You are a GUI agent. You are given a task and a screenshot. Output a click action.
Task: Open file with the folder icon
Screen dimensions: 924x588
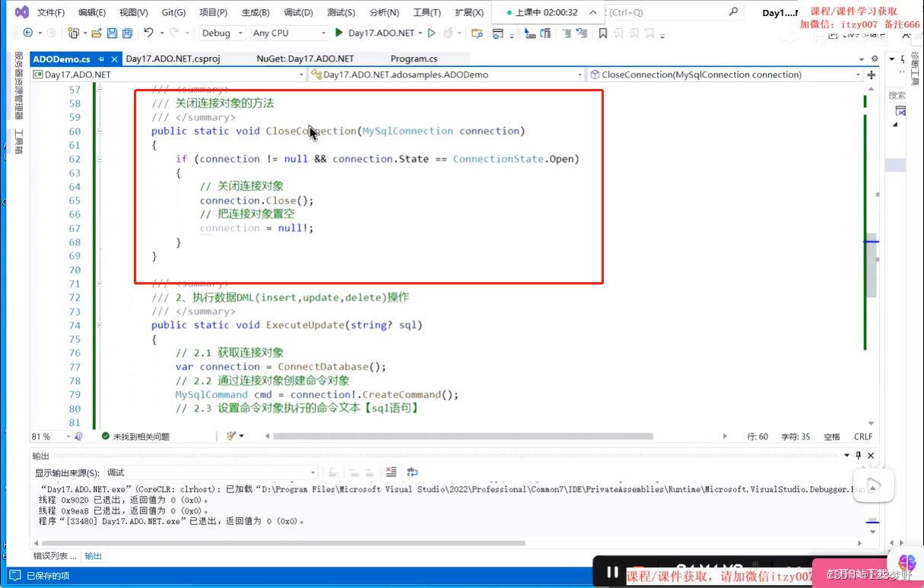pyautogui.click(x=97, y=33)
